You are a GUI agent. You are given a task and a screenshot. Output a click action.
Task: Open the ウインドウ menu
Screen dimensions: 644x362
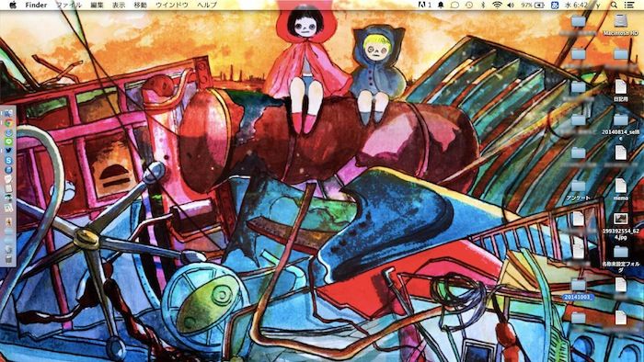click(x=172, y=5)
